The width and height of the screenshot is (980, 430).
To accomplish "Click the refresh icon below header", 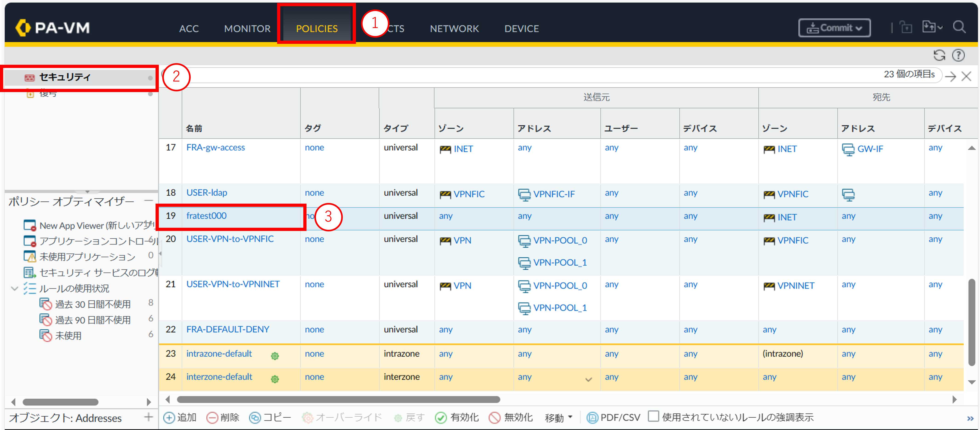I will click(939, 56).
